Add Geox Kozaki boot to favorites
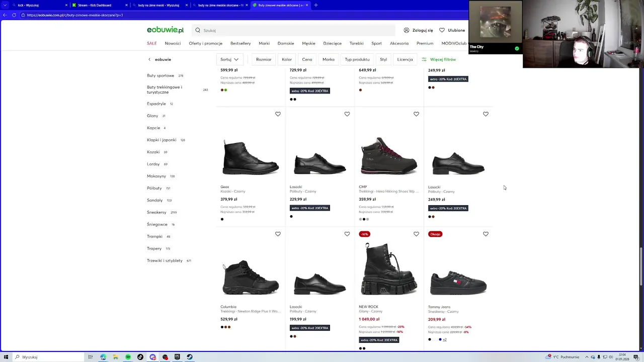 tap(278, 114)
